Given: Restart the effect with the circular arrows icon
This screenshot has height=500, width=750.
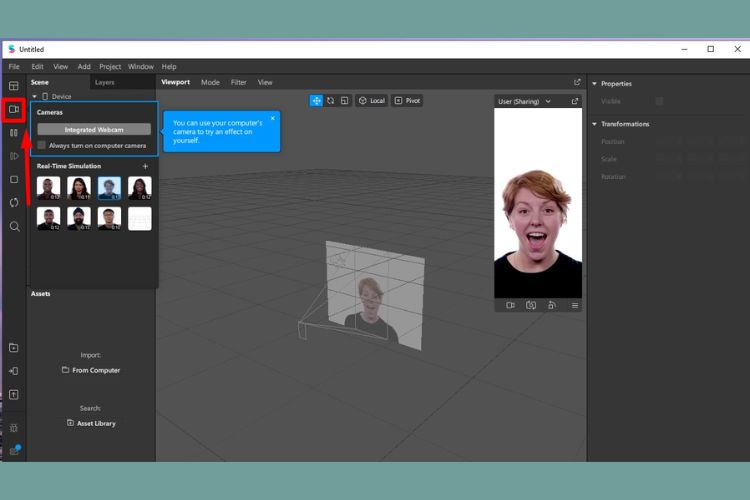Looking at the screenshot, I should pyautogui.click(x=14, y=202).
